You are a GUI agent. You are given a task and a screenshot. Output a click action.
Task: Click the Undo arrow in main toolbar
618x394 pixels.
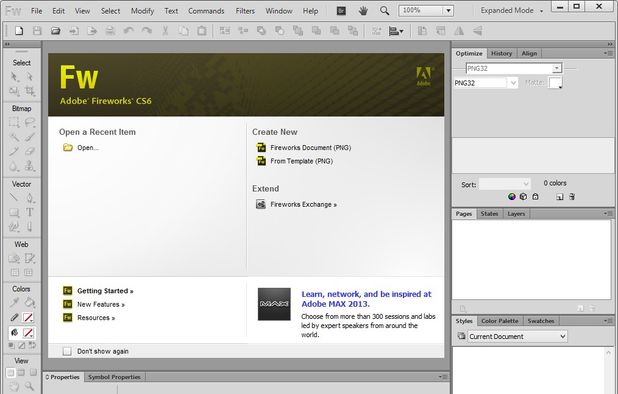point(128,31)
